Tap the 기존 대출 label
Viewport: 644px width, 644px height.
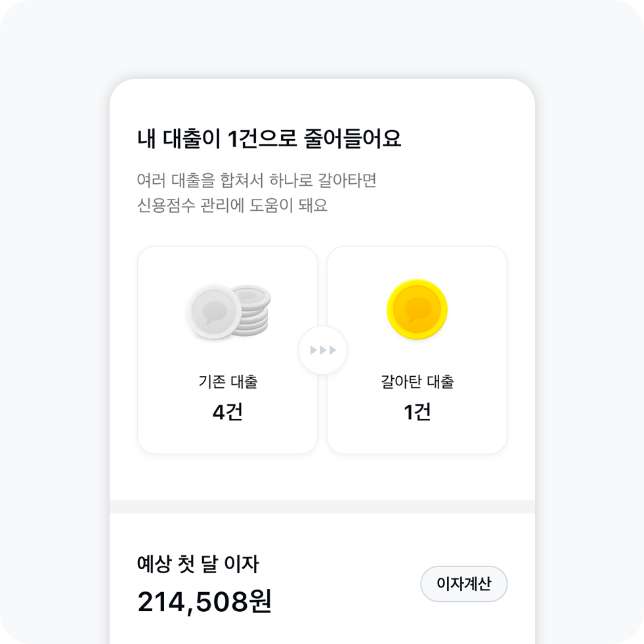pyautogui.click(x=228, y=381)
